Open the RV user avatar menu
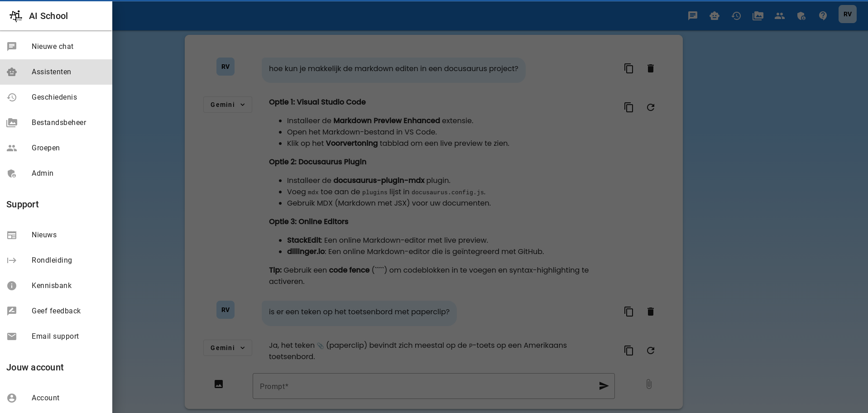This screenshot has height=413, width=868. [x=847, y=14]
